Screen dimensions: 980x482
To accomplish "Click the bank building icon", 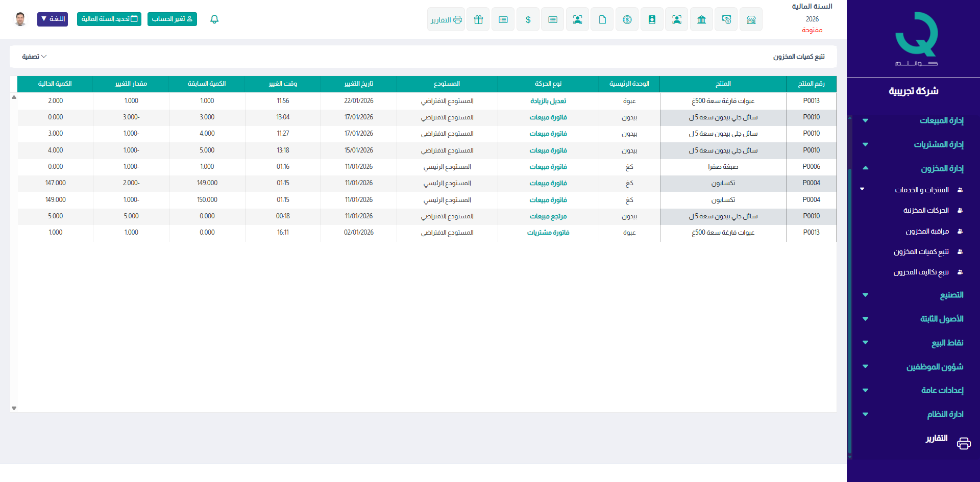I will [x=701, y=20].
